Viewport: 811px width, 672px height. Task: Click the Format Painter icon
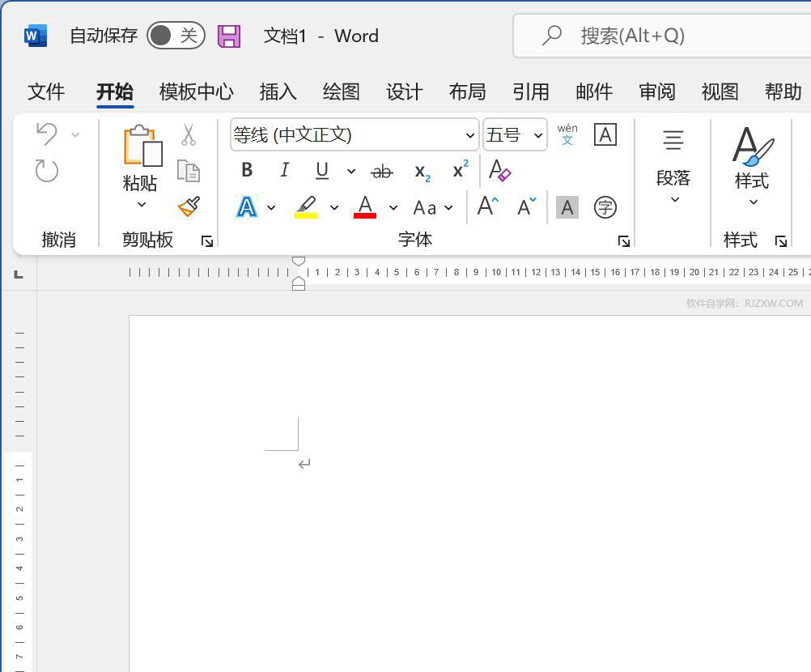pyautogui.click(x=188, y=206)
